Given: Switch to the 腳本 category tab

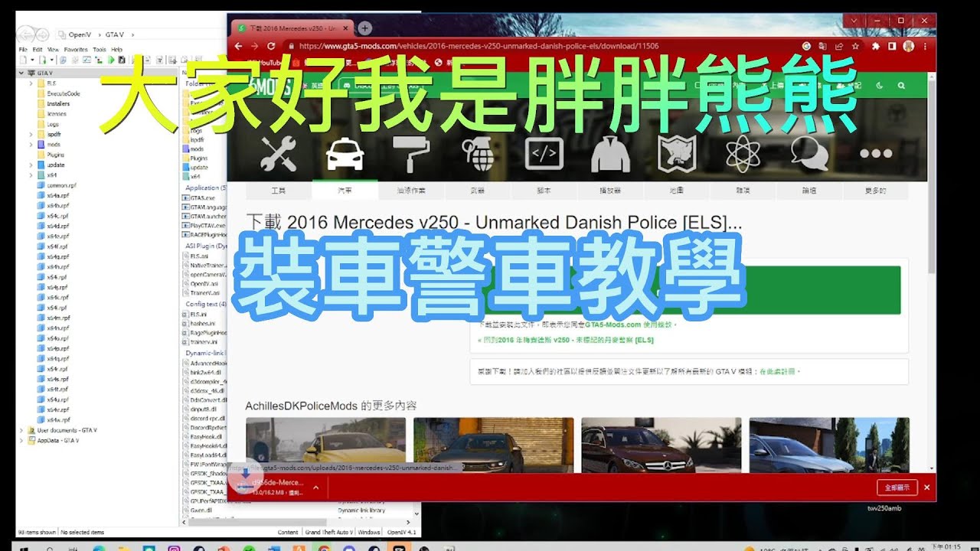Looking at the screenshot, I should (x=544, y=191).
